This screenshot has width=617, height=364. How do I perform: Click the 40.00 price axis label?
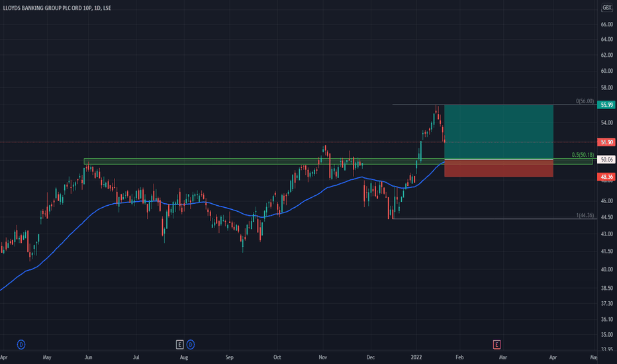tap(606, 269)
